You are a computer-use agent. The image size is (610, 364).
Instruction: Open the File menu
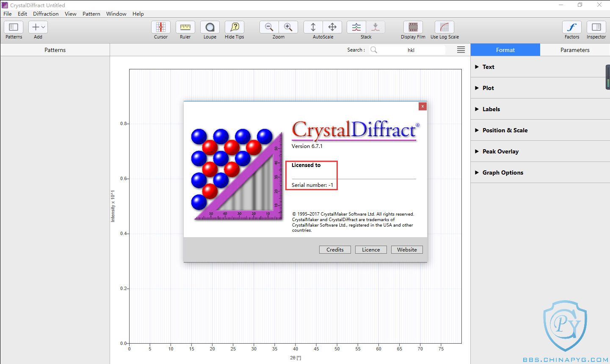(x=8, y=14)
